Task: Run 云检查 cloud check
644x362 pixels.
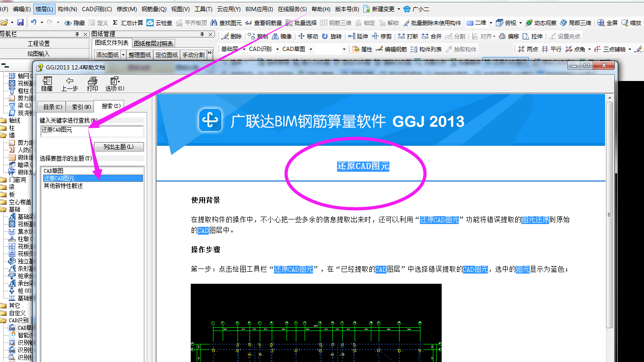Action: click(x=159, y=23)
